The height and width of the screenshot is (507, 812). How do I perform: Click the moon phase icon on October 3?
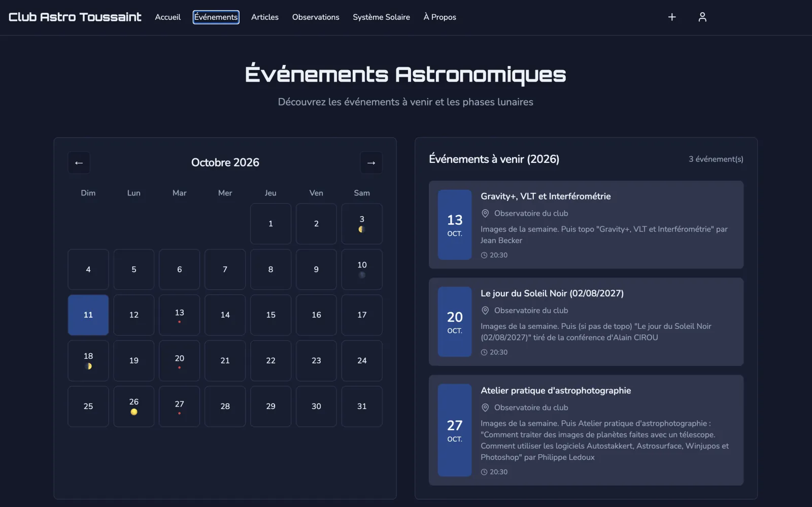[362, 229]
